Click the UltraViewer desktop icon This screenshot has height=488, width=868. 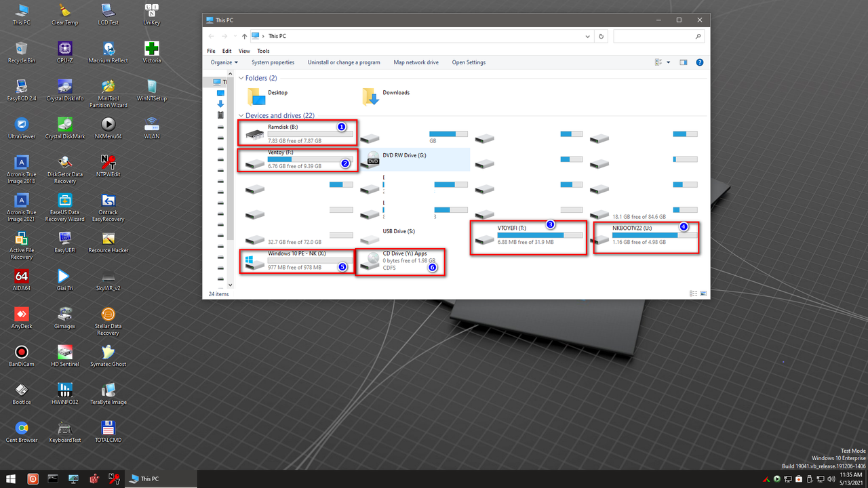click(x=22, y=129)
